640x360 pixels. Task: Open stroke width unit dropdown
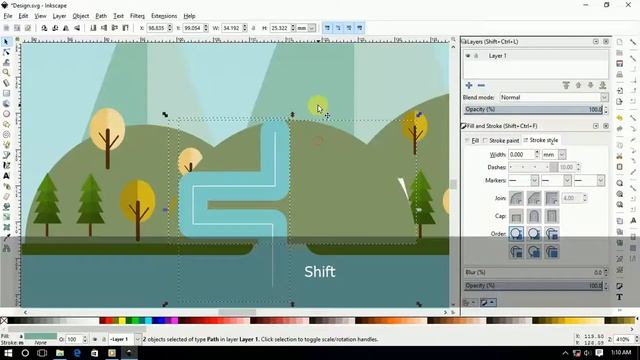(x=562, y=155)
